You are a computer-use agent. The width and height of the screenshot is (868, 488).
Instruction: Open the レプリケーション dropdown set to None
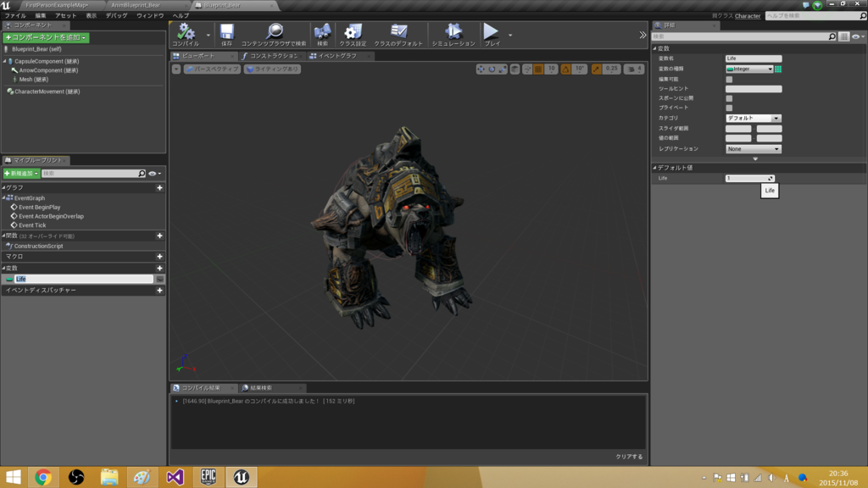click(x=753, y=149)
